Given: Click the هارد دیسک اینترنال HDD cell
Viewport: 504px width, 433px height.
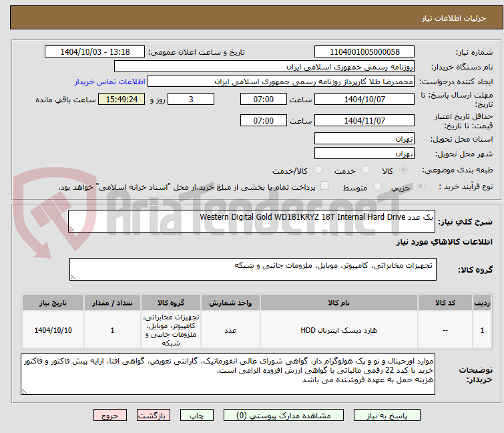Looking at the screenshot, I should [x=339, y=330].
